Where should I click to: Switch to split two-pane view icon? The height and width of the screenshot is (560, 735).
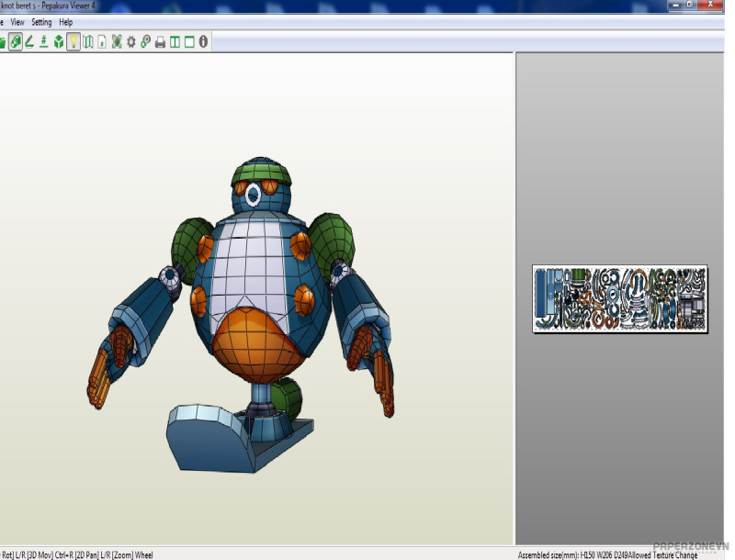175,42
